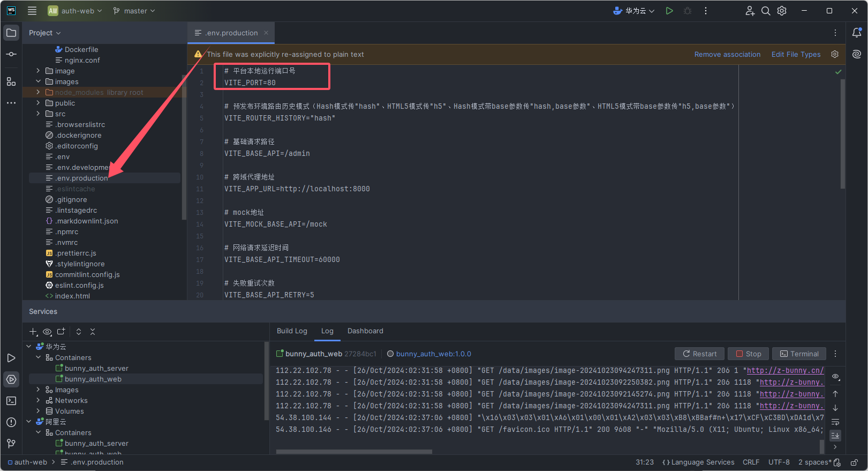Open services in new tab icon

[61, 332]
